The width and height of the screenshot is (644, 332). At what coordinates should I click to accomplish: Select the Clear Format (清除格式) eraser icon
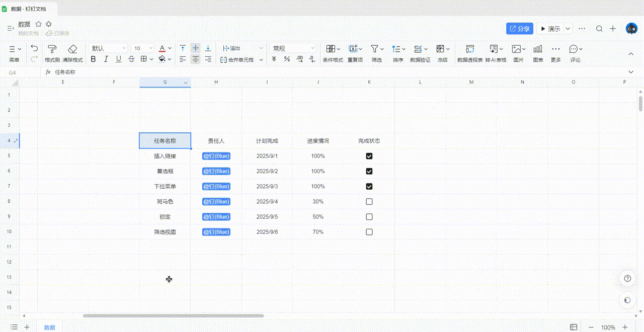click(x=72, y=49)
